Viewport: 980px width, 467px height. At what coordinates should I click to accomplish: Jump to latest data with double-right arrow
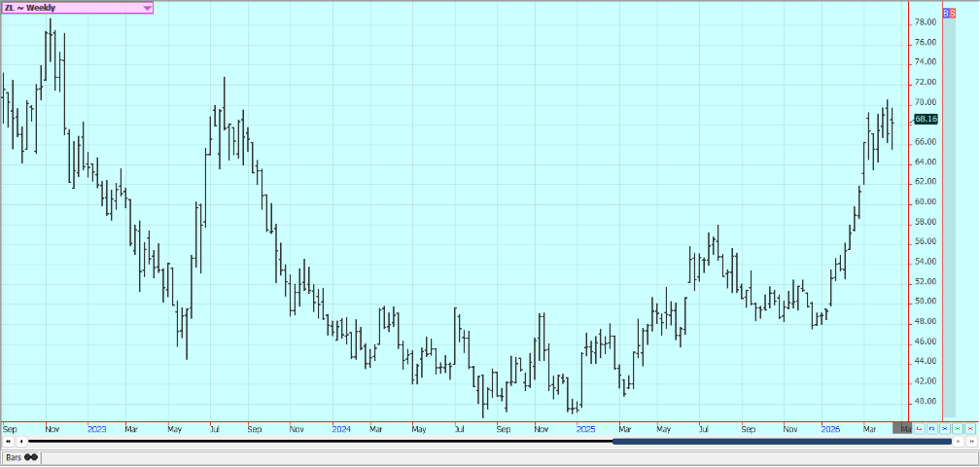[971, 442]
